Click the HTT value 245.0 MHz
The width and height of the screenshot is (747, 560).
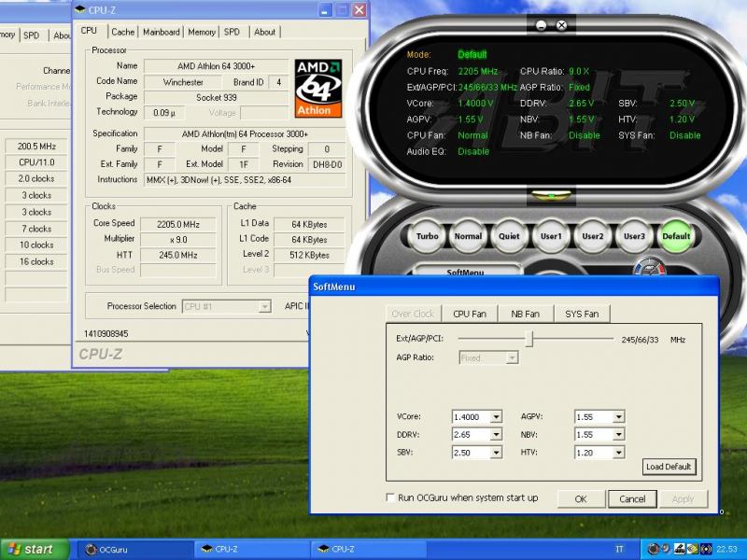tap(178, 255)
